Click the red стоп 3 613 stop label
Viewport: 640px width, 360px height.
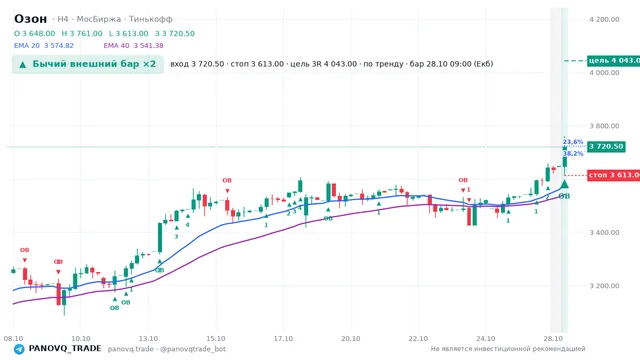613,175
